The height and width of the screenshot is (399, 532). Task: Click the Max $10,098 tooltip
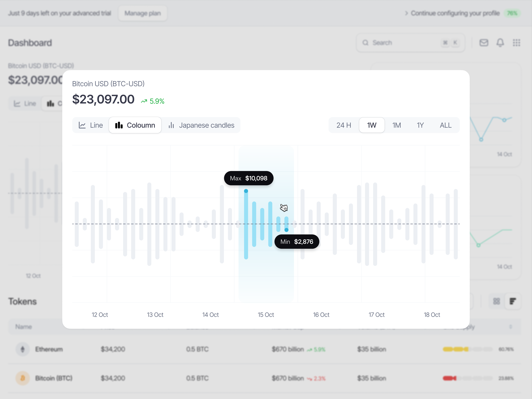[249, 178]
